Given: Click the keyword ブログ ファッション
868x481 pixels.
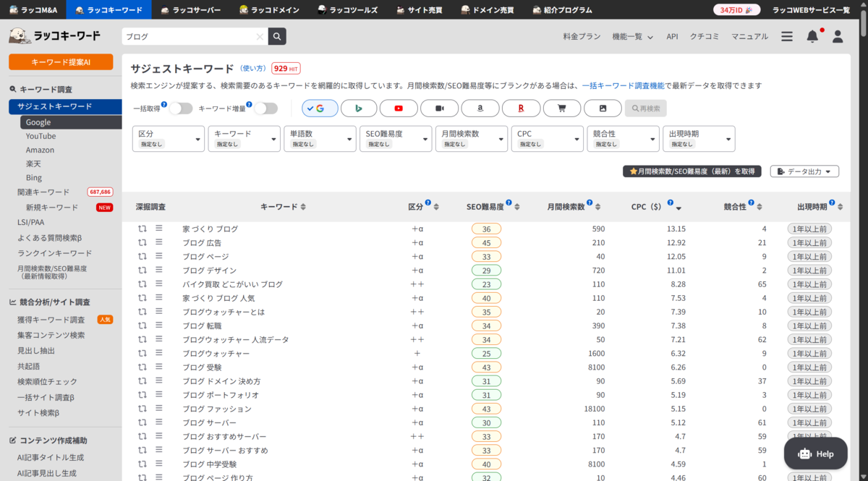Looking at the screenshot, I should click(217, 409).
